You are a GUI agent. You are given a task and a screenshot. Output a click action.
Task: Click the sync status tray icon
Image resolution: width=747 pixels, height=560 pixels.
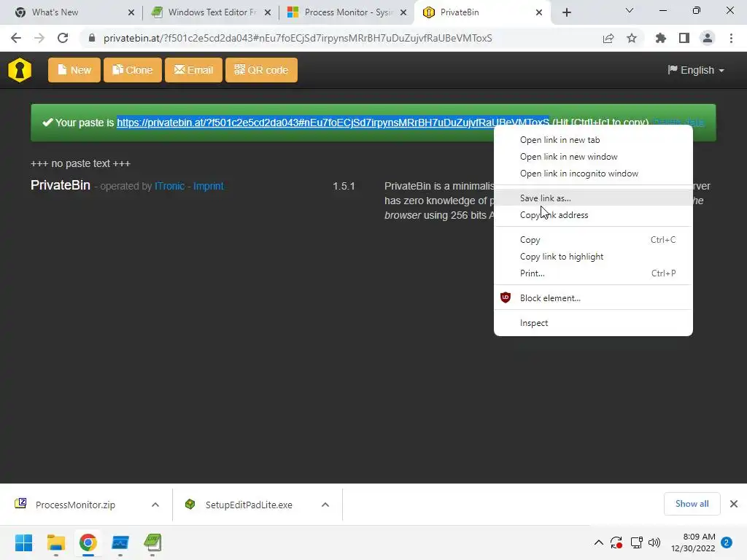click(x=616, y=542)
